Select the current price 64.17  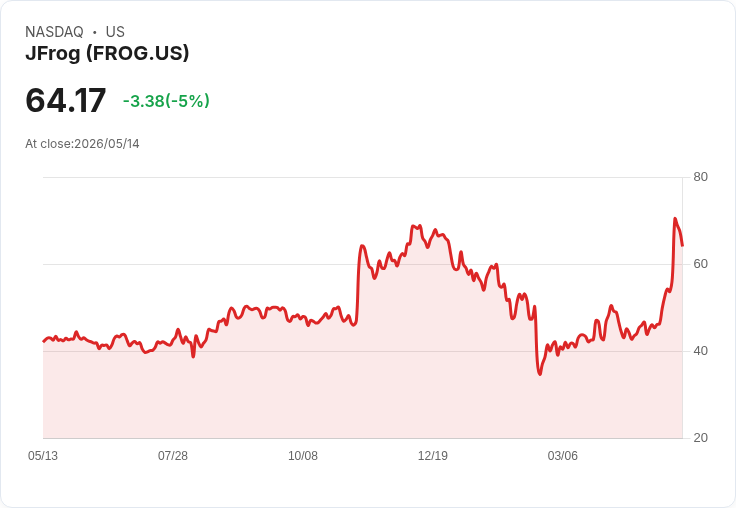pyautogui.click(x=66, y=100)
